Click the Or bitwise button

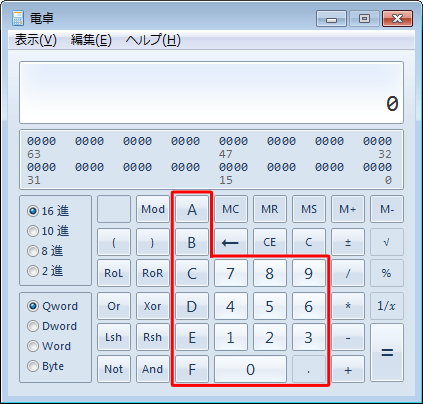(x=114, y=306)
